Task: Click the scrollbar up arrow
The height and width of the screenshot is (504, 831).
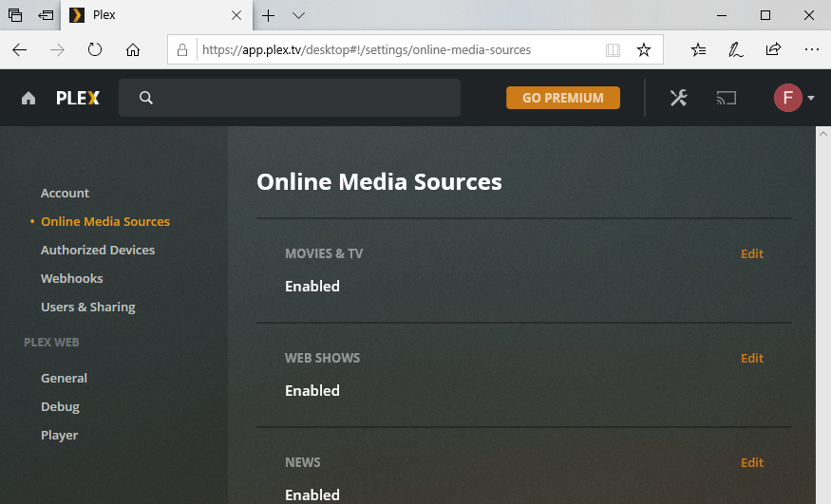Action: [823, 134]
